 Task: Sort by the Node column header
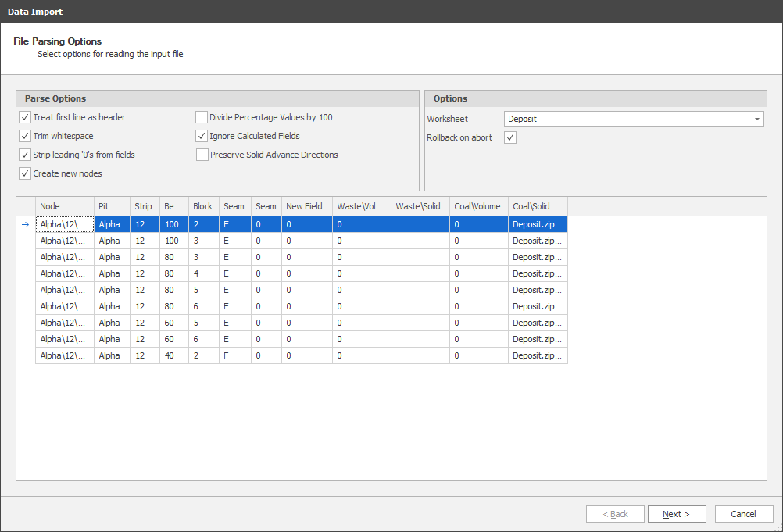(x=64, y=206)
